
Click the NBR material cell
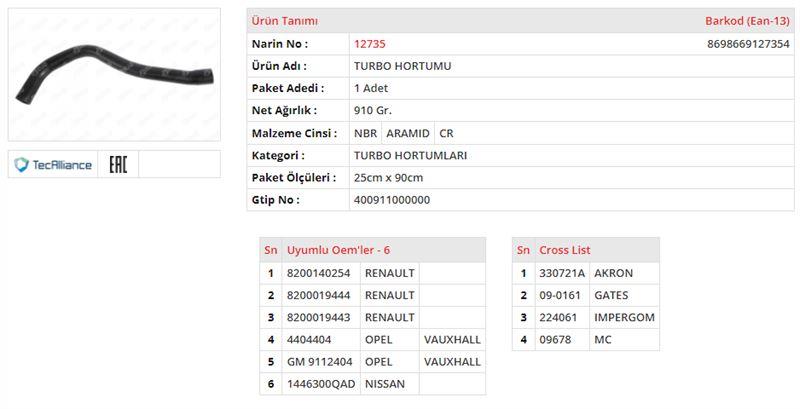(x=365, y=133)
